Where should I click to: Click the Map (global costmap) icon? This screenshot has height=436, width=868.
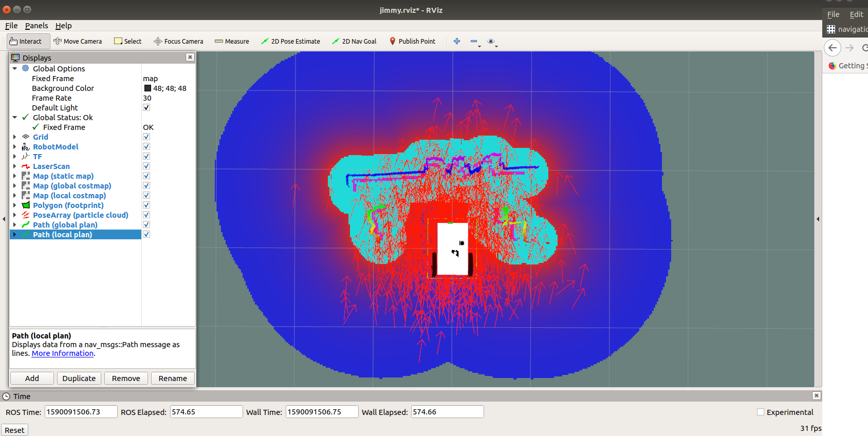pos(26,186)
